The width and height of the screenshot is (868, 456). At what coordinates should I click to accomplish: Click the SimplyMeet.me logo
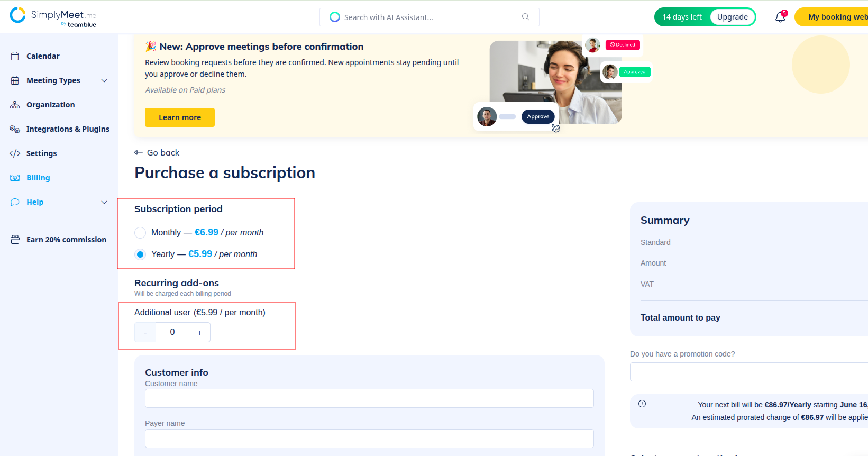(x=53, y=16)
